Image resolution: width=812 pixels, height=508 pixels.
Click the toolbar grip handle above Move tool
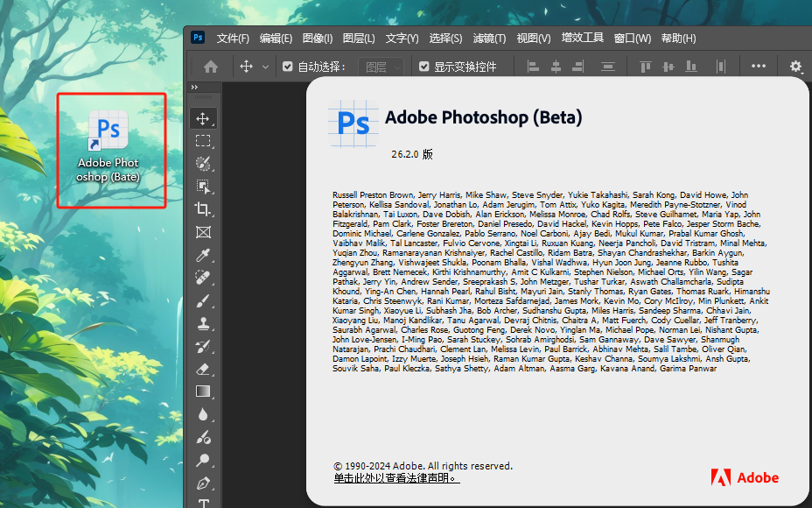(x=203, y=97)
